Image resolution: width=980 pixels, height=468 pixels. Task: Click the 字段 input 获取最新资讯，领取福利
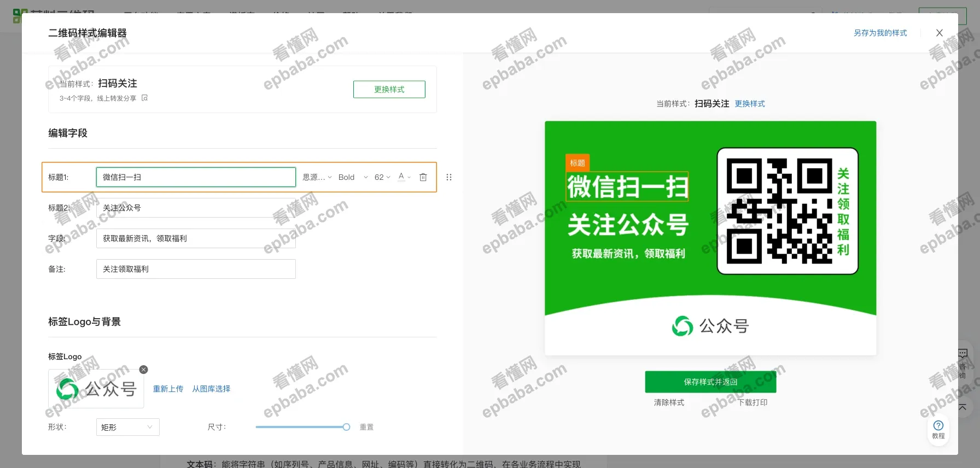[196, 238]
